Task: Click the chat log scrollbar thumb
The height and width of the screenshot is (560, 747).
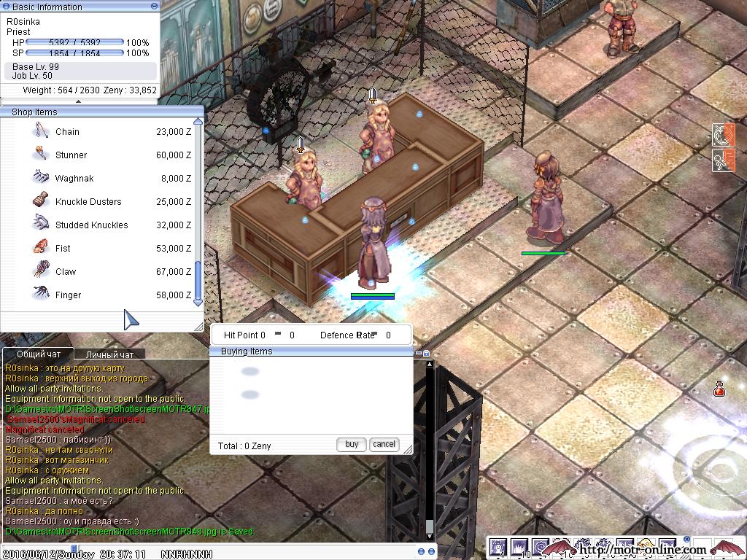Action: 429,526
